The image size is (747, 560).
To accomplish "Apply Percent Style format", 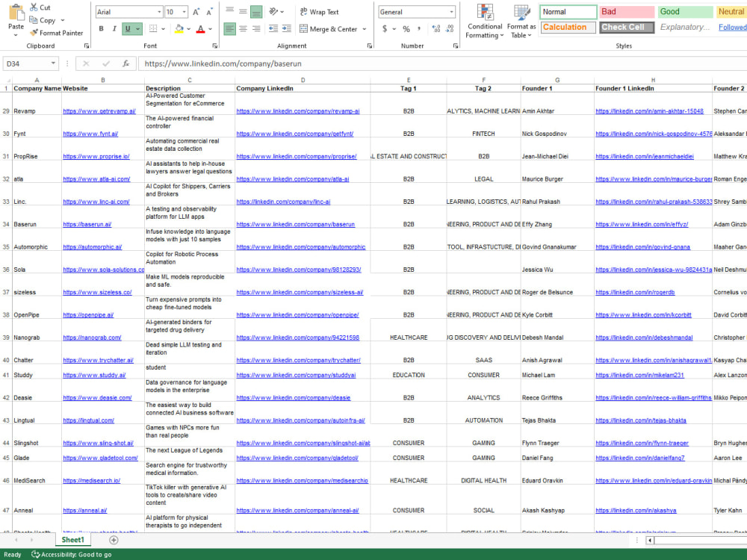I will (406, 29).
